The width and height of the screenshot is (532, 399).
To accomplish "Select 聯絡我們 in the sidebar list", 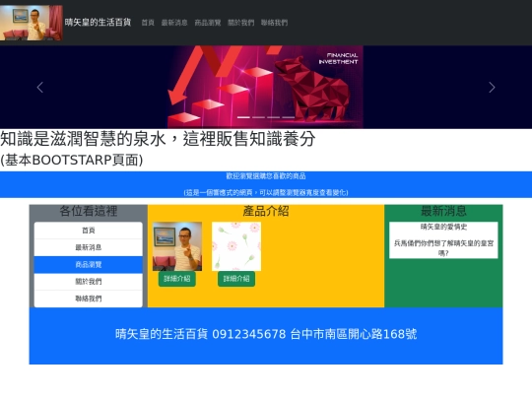I will pyautogui.click(x=89, y=299).
